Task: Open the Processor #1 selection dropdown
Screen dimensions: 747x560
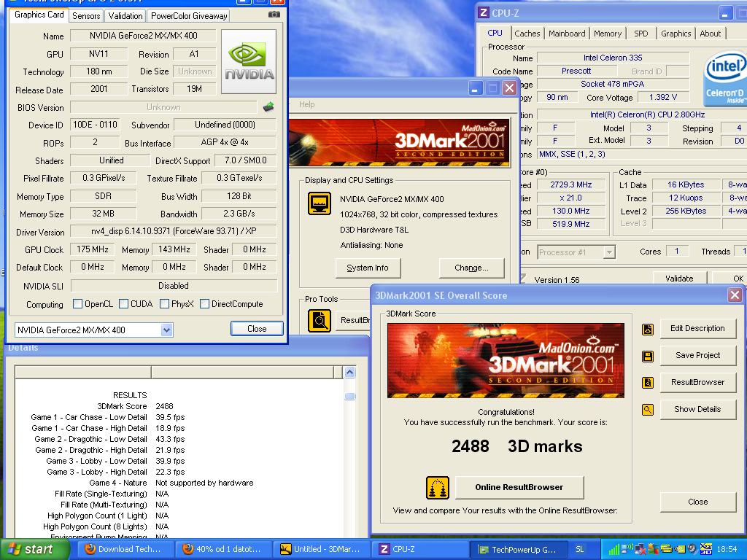Action: (609, 252)
